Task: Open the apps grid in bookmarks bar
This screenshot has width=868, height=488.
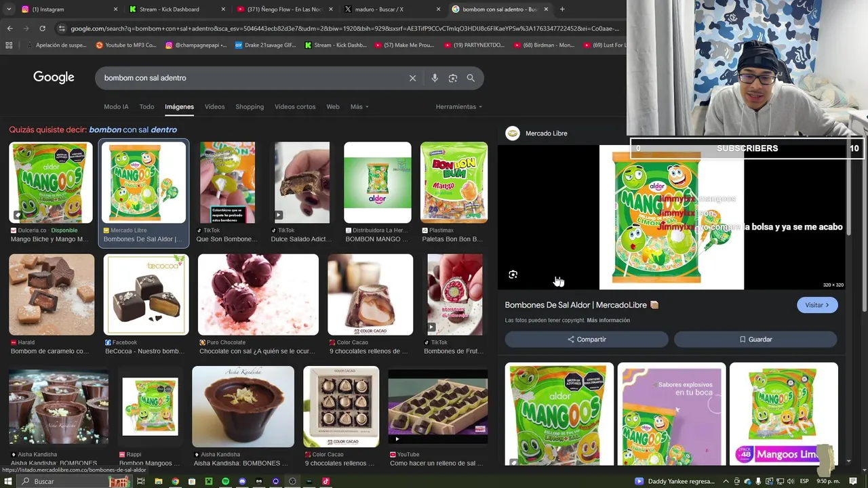Action: (x=9, y=45)
